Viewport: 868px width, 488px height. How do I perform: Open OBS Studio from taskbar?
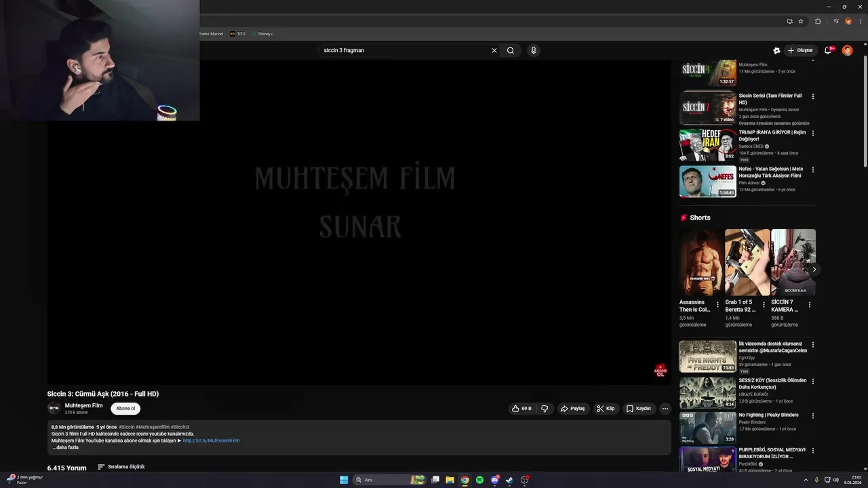(525, 480)
